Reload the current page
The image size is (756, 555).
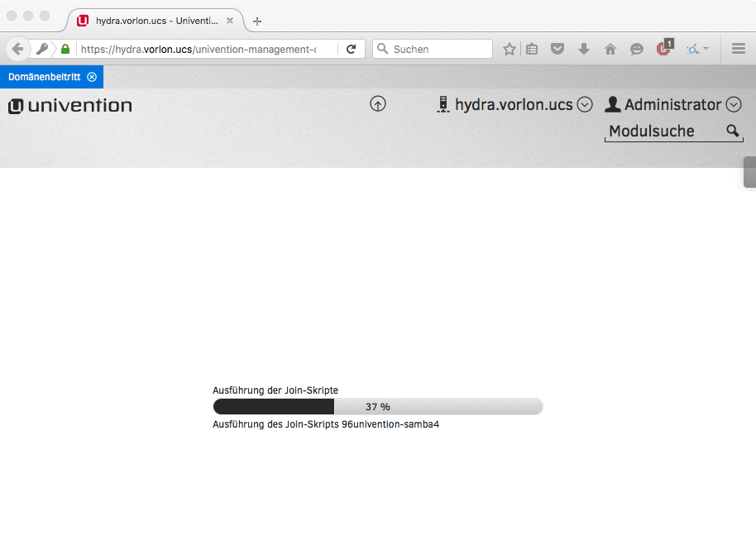click(x=351, y=49)
